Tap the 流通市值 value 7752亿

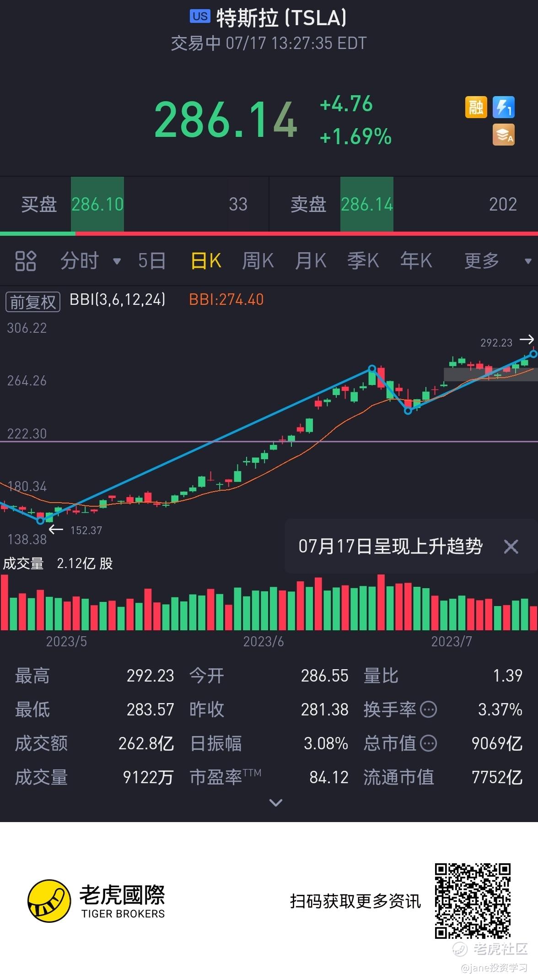(x=497, y=777)
